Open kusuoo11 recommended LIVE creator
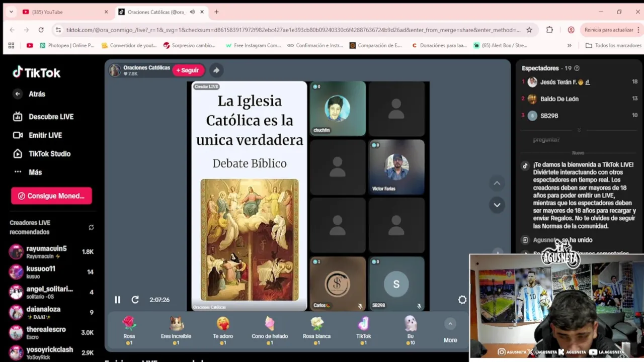Image resolution: width=644 pixels, height=362 pixels. click(51, 272)
